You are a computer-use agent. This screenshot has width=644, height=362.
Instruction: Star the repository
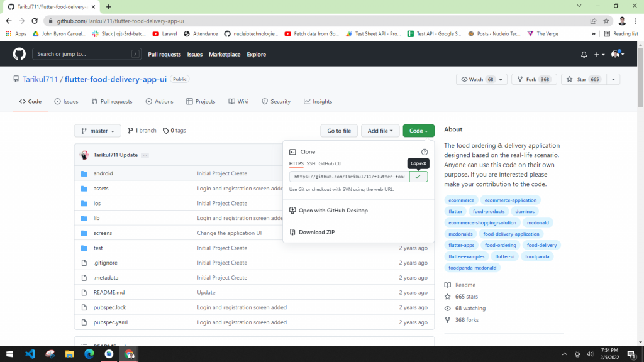tap(584, 79)
